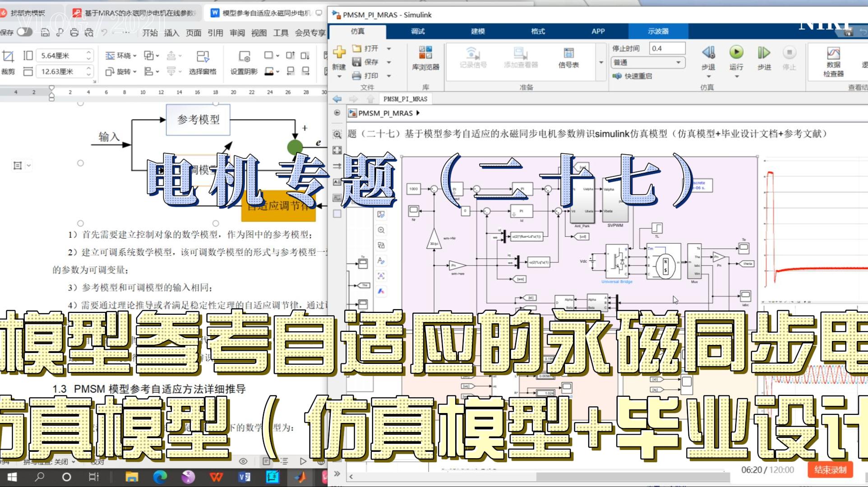Click the Stop Time input field
868x487 pixels.
click(x=667, y=48)
